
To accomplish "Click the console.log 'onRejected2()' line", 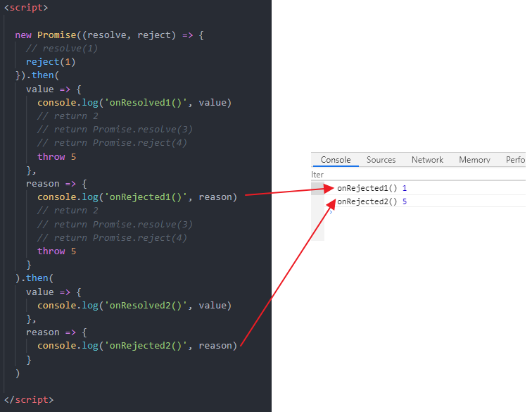I will tap(137, 345).
